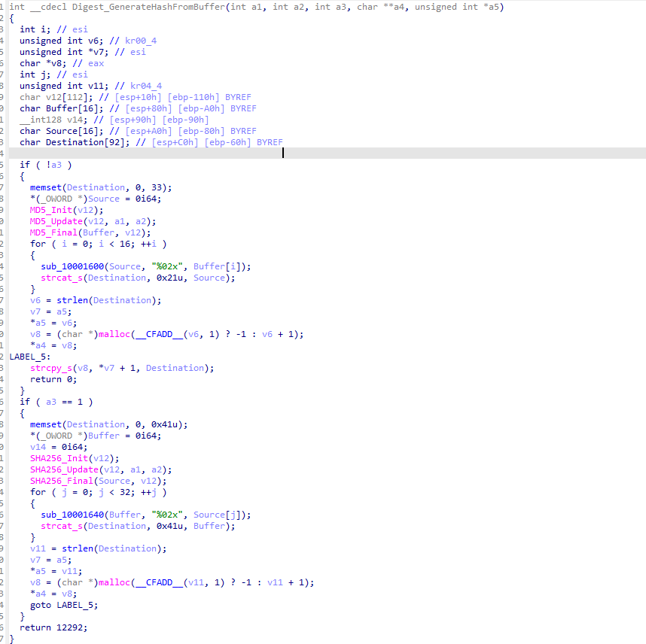The height and width of the screenshot is (644, 646).
Task: Click the __cdecl calling convention keyword
Action: [x=48, y=7]
